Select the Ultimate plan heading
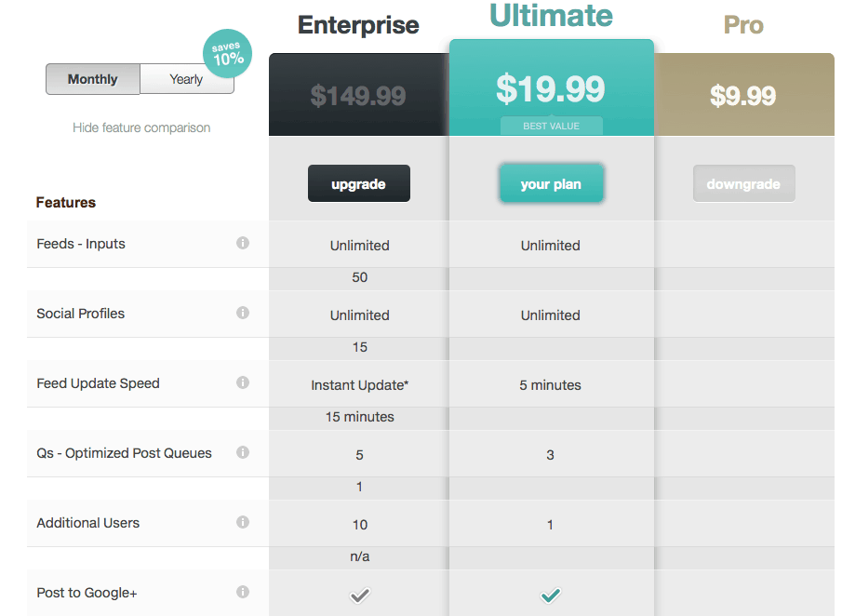 pos(551,15)
